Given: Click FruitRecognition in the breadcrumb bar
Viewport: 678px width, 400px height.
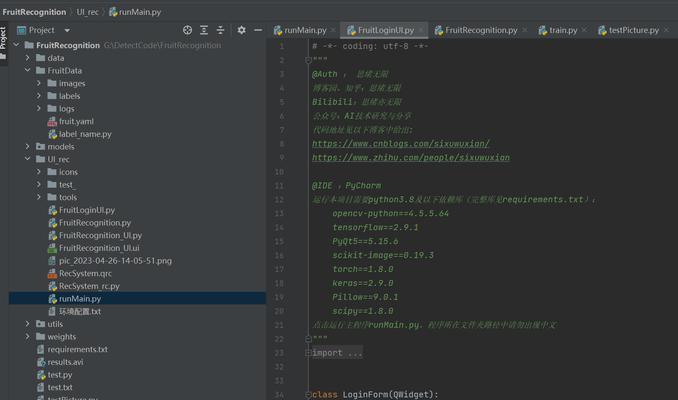Looking at the screenshot, I should (34, 12).
